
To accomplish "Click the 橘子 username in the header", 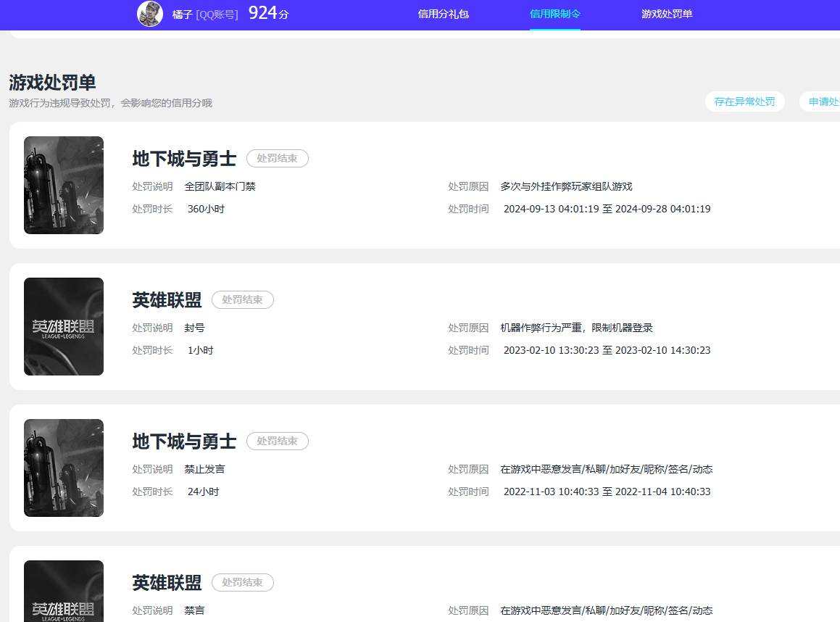I will (182, 14).
